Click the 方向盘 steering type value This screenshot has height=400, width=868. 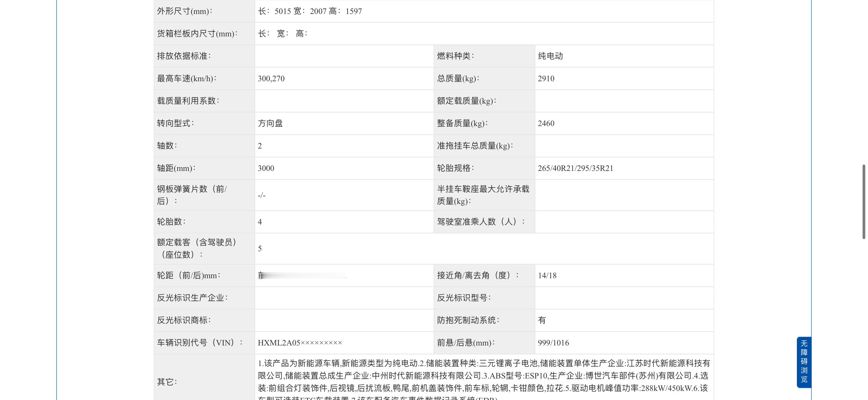click(x=270, y=123)
